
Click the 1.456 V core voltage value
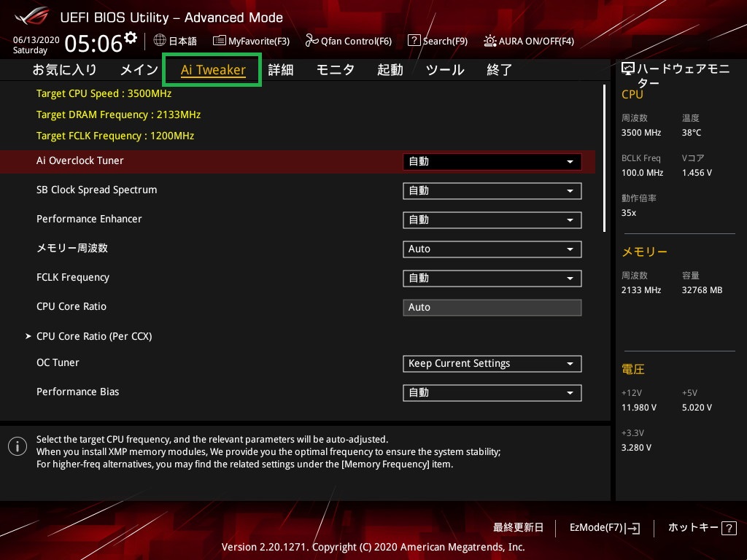pyautogui.click(x=697, y=173)
